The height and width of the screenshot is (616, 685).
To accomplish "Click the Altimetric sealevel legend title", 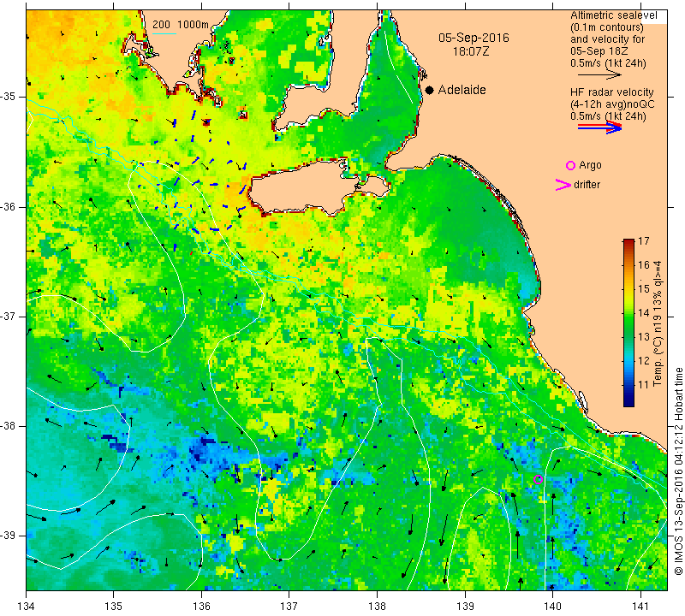I will [613, 15].
